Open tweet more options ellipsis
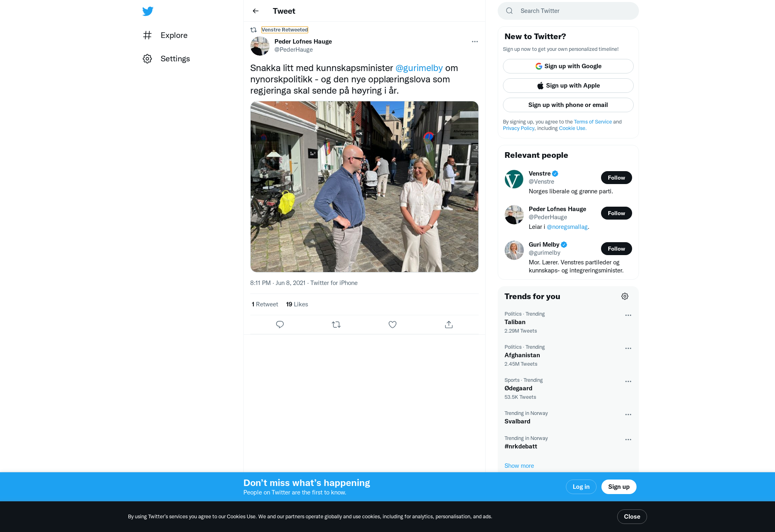775x532 pixels. pos(475,42)
